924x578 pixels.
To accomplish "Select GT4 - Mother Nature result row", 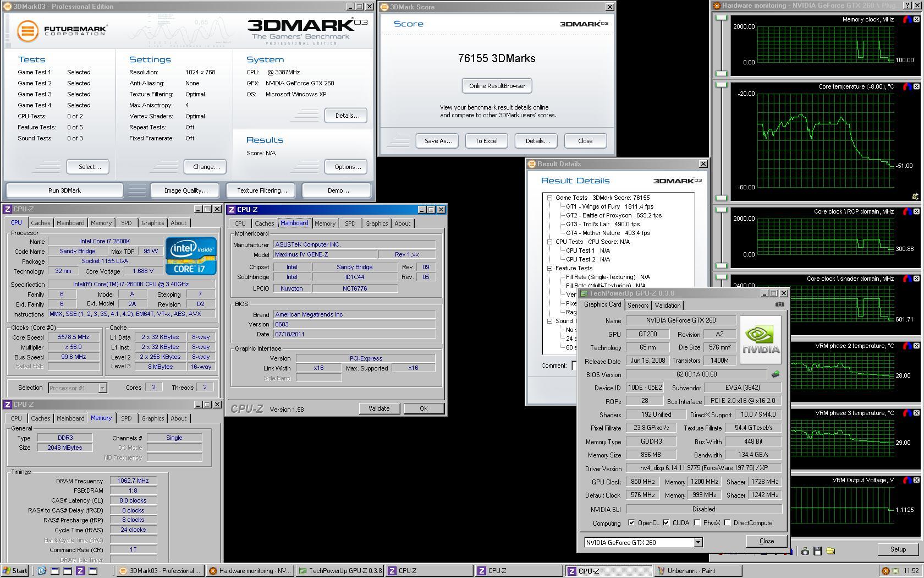I will pyautogui.click(x=608, y=233).
